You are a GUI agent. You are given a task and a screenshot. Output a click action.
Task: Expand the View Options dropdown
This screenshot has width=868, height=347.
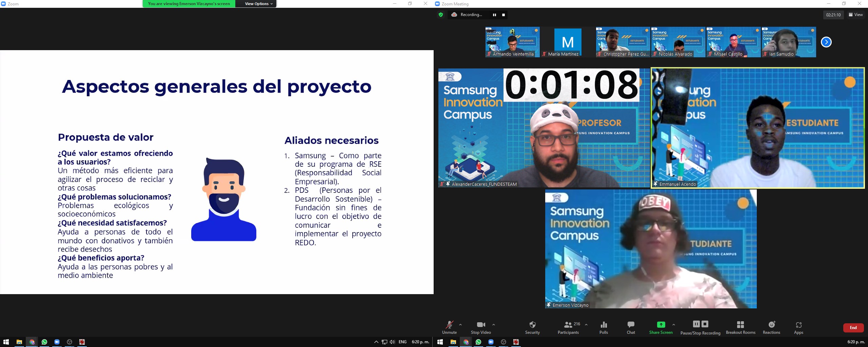point(259,4)
